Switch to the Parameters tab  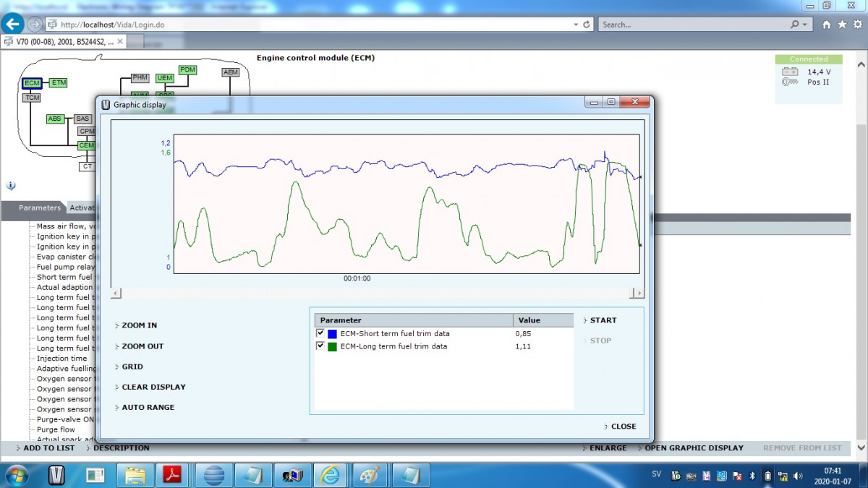[x=40, y=208]
